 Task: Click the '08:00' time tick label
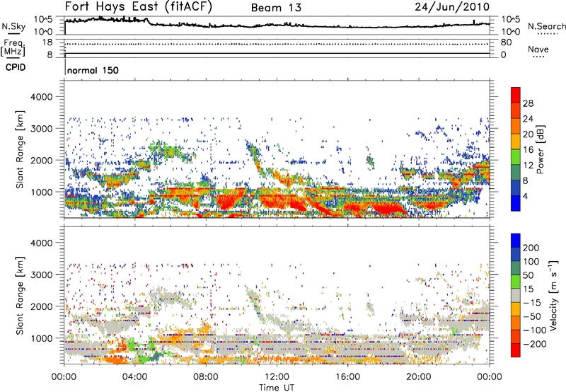point(206,377)
